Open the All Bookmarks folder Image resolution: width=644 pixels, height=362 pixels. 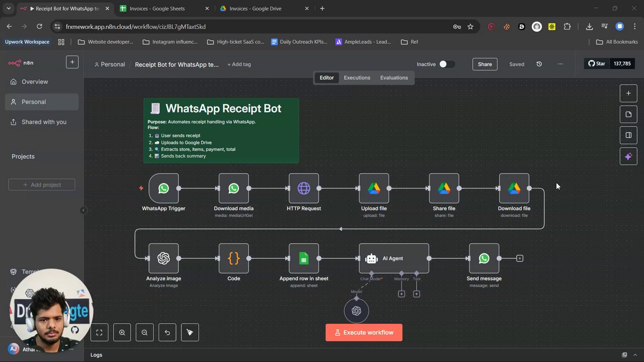[617, 42]
